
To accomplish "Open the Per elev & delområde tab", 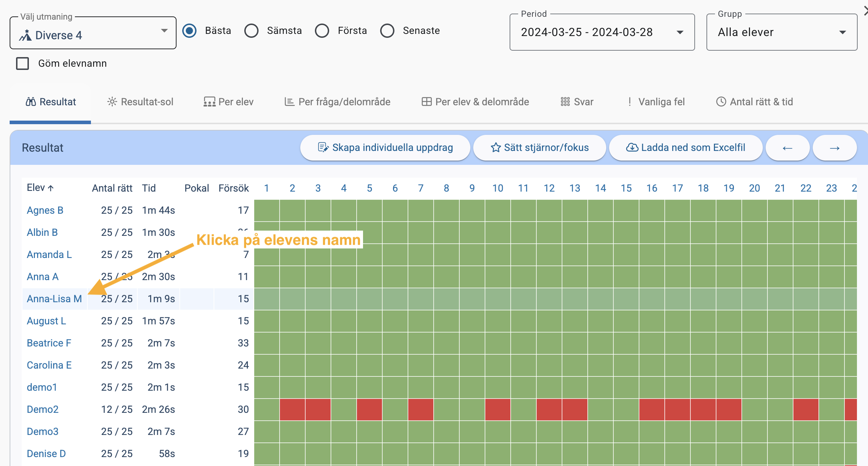I will tap(475, 102).
